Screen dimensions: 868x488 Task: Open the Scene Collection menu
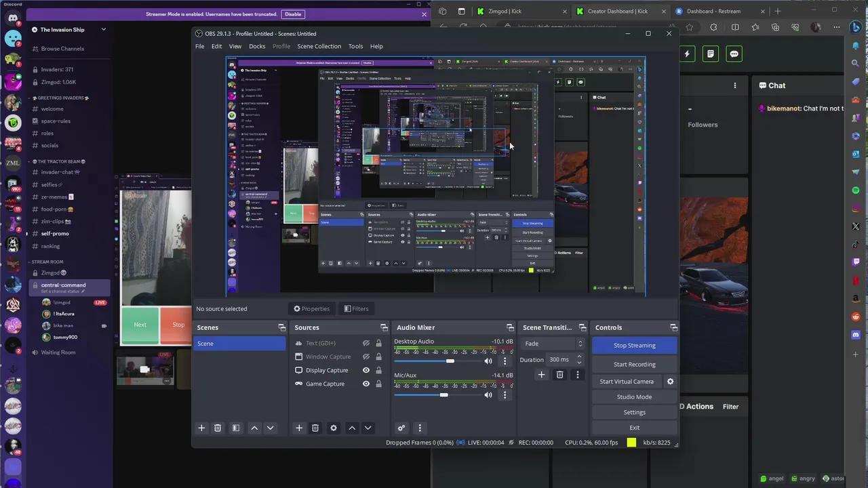(319, 46)
